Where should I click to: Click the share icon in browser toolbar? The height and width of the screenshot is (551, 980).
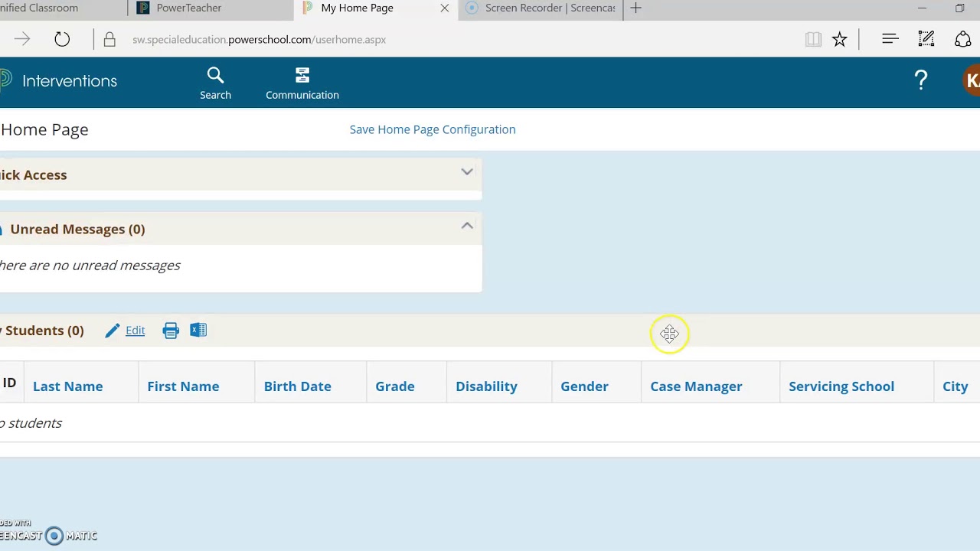963,39
